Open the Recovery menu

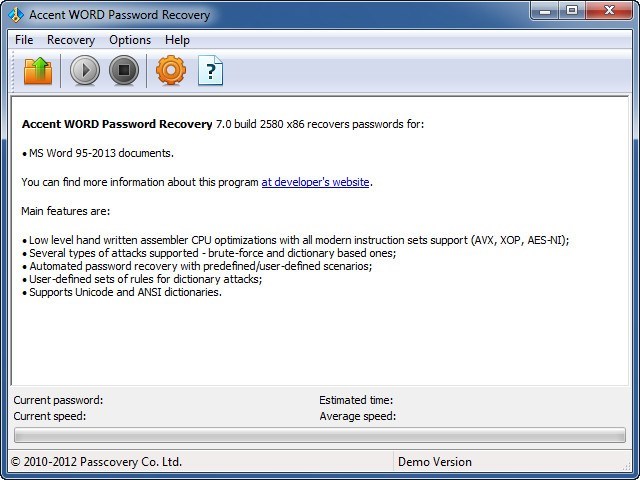[x=71, y=40]
